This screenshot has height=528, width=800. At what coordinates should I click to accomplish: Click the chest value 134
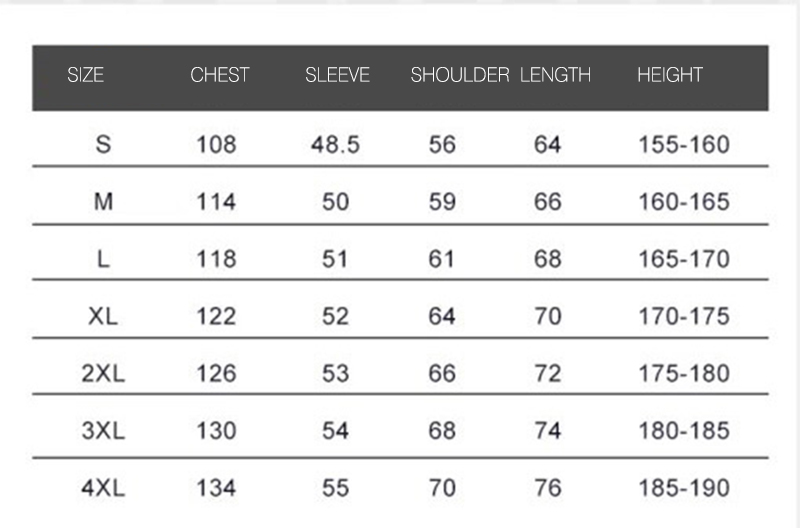click(x=216, y=488)
